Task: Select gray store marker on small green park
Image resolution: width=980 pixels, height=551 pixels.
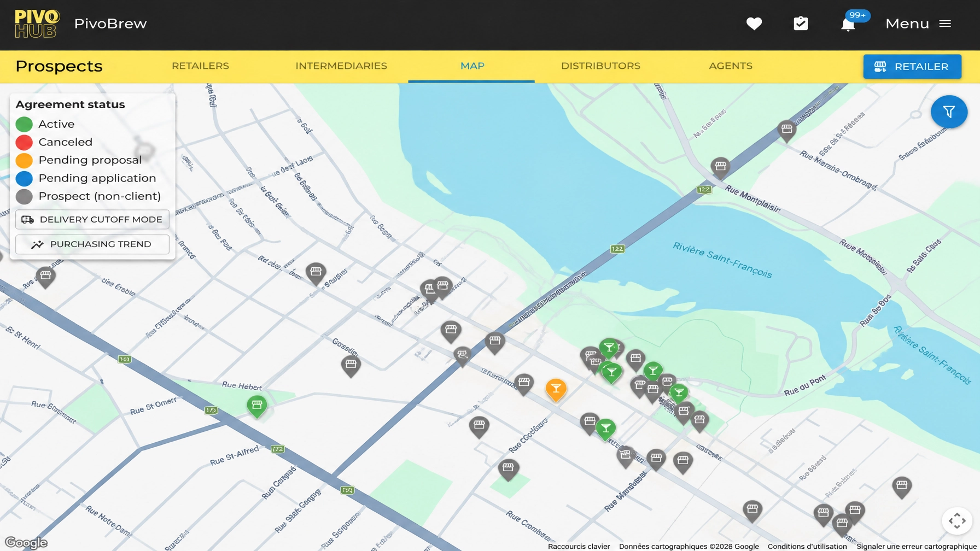Action: click(508, 468)
